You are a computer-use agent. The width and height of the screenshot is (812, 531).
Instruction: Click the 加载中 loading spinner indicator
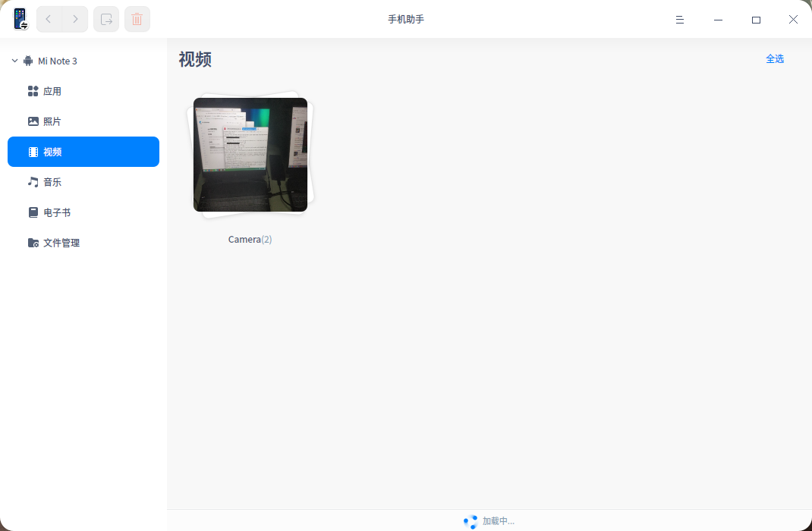471,521
